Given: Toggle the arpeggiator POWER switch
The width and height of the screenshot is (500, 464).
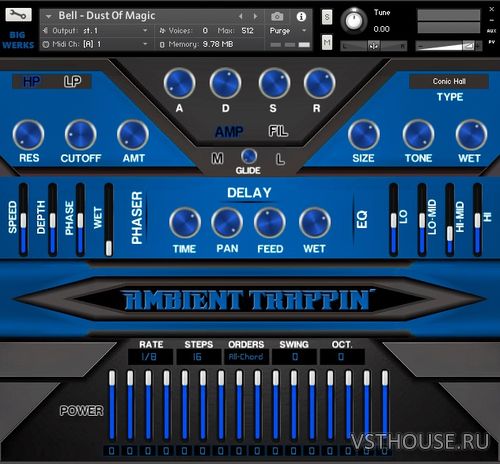Looking at the screenshot, I should pyautogui.click(x=81, y=411).
